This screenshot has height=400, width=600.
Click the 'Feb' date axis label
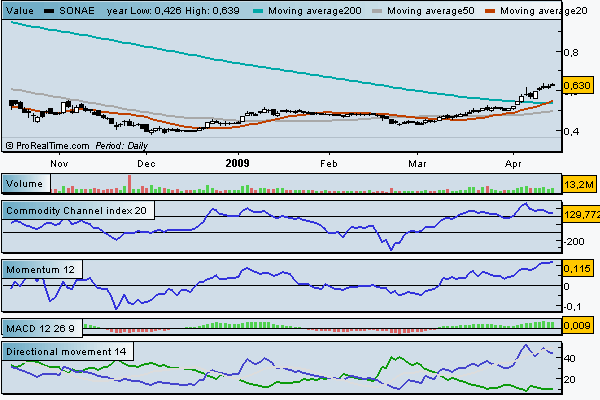point(329,164)
